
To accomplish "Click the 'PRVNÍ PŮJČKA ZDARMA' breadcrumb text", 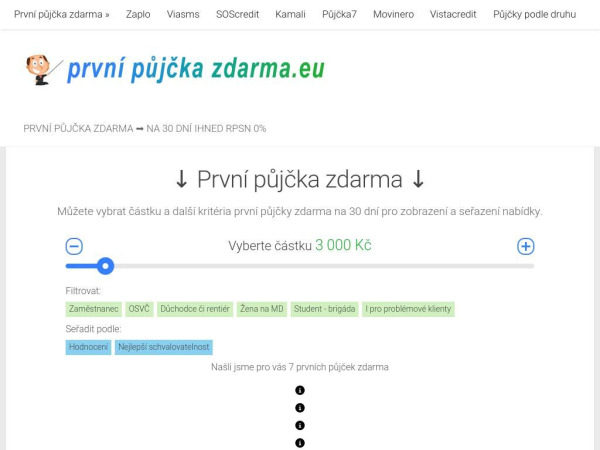I will point(78,129).
